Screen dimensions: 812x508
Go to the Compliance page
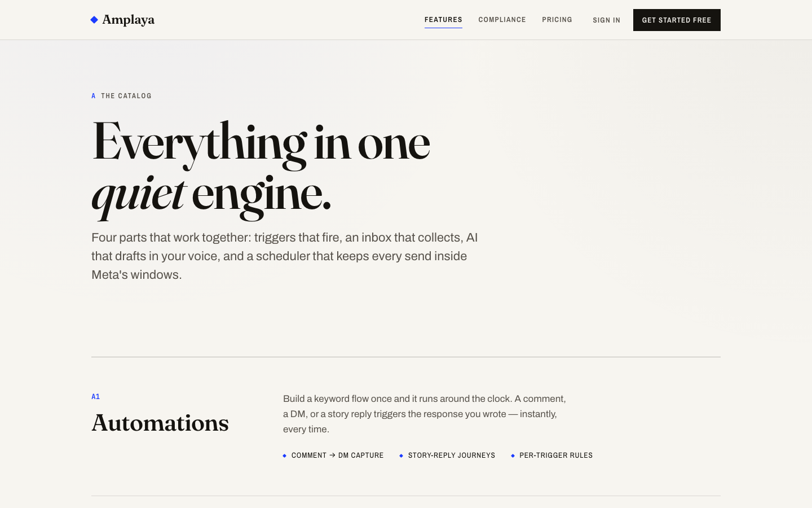tap(502, 20)
